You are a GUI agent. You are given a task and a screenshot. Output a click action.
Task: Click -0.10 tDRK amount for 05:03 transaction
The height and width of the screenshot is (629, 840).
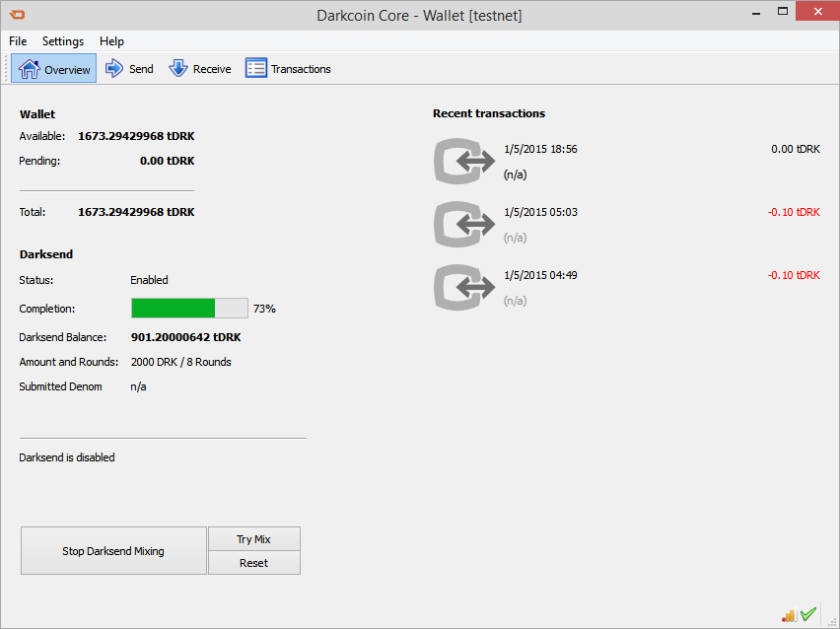click(794, 212)
